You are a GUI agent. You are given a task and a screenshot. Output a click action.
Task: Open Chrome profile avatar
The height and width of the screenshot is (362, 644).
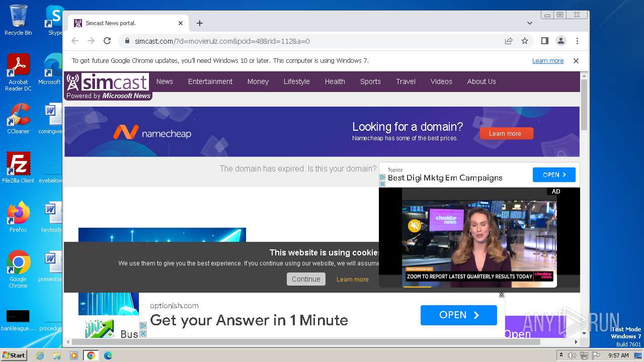point(561,41)
